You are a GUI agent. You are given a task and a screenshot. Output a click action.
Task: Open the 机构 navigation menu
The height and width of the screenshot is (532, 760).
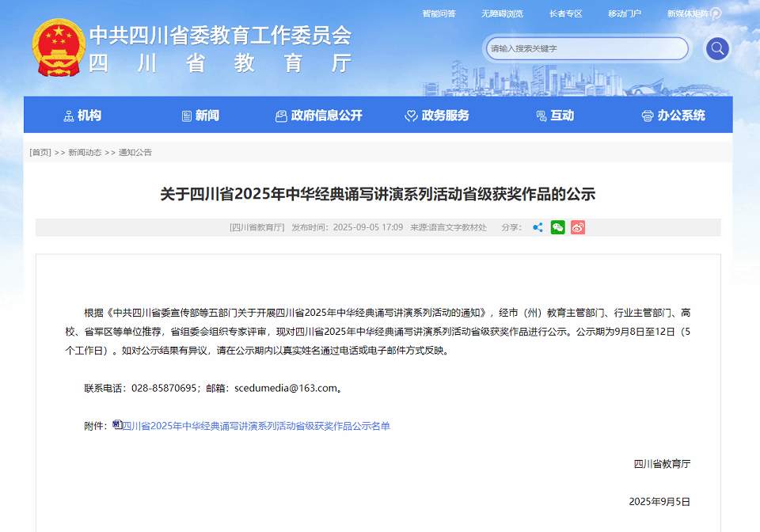pyautogui.click(x=82, y=116)
